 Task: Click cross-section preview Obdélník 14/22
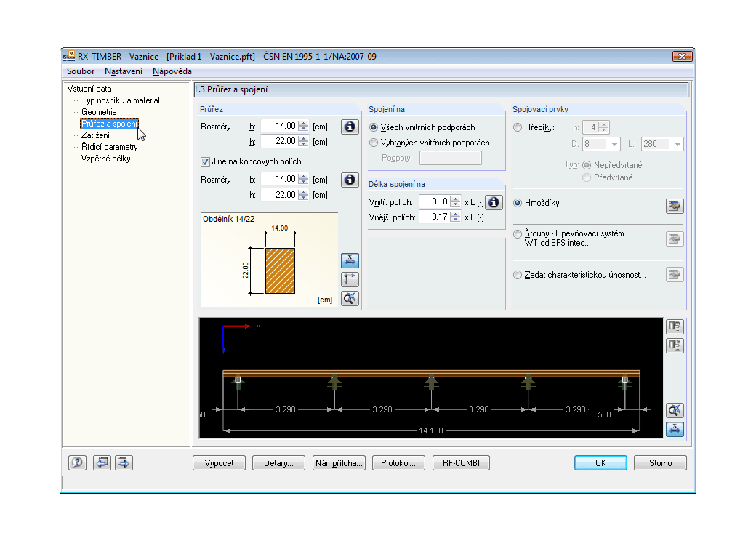click(x=269, y=260)
